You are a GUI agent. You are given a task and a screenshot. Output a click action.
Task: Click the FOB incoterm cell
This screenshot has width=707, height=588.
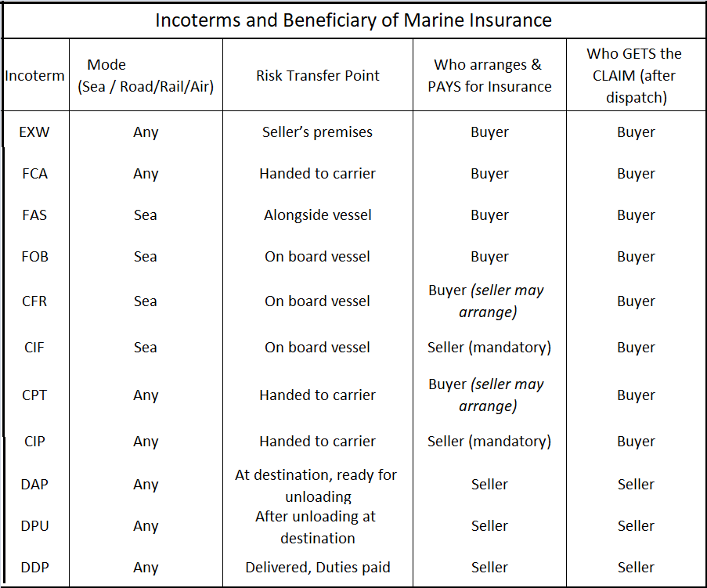(x=35, y=257)
